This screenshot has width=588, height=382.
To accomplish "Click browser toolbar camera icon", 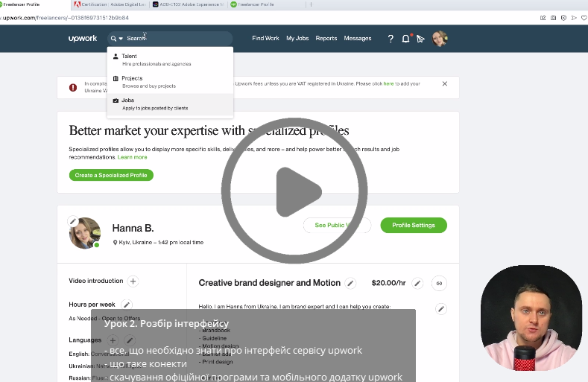I will point(553,18).
